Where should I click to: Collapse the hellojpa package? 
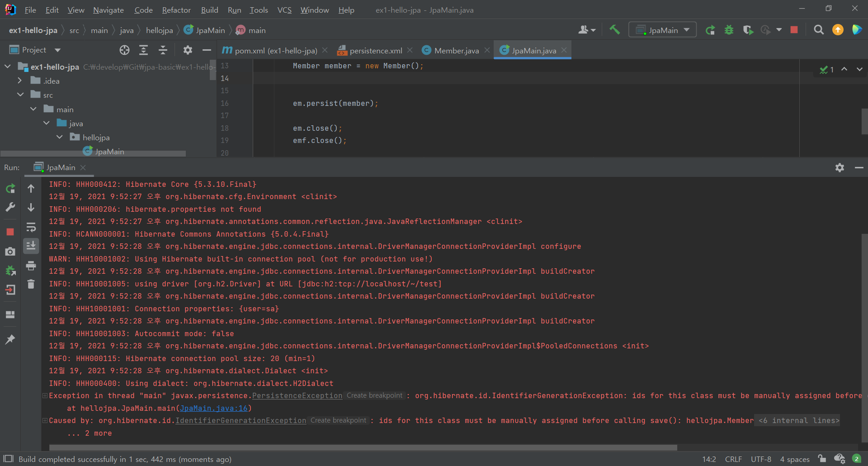click(x=59, y=137)
